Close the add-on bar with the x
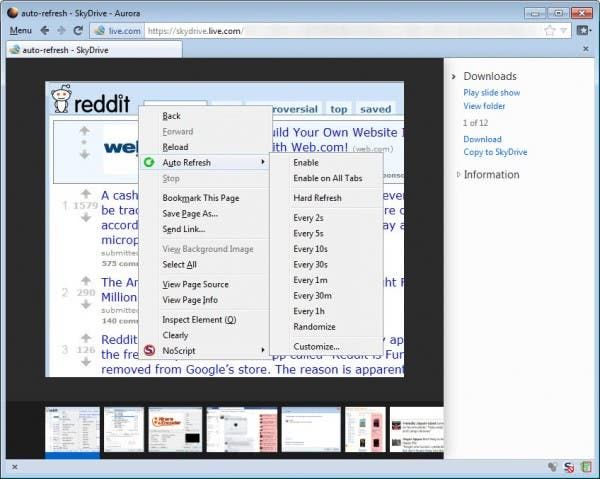The width and height of the screenshot is (600, 479). (x=15, y=467)
